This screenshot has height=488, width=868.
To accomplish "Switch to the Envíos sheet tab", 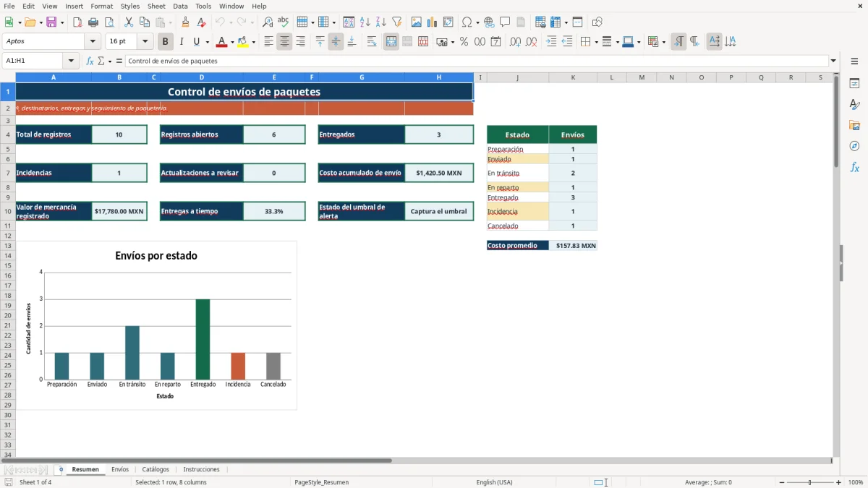I will click(119, 469).
